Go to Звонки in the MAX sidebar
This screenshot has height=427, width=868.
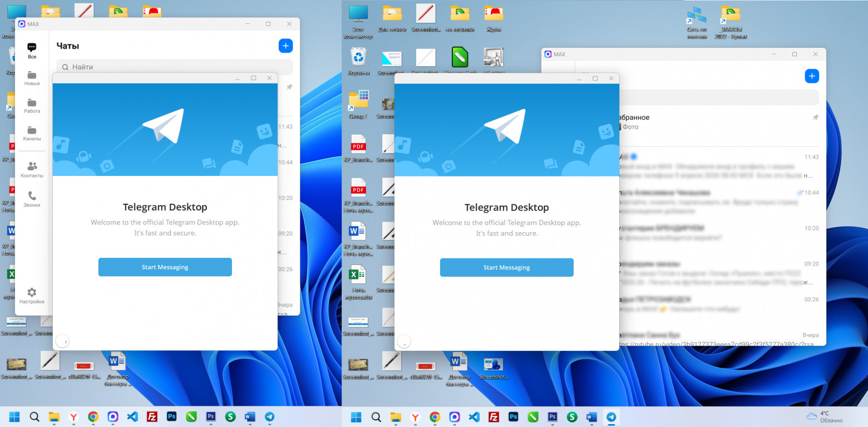tap(32, 199)
